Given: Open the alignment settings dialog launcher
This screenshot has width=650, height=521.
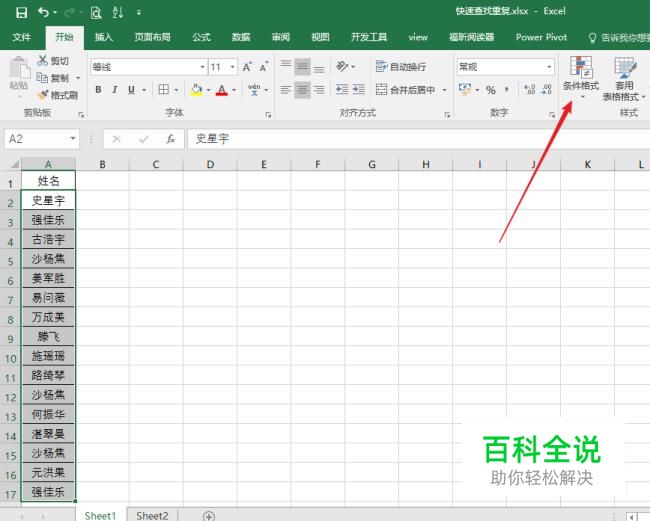Looking at the screenshot, I should (447, 114).
